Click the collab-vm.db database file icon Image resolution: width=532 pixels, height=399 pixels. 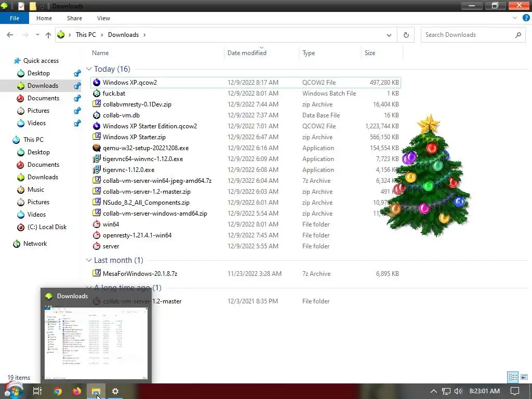click(97, 115)
